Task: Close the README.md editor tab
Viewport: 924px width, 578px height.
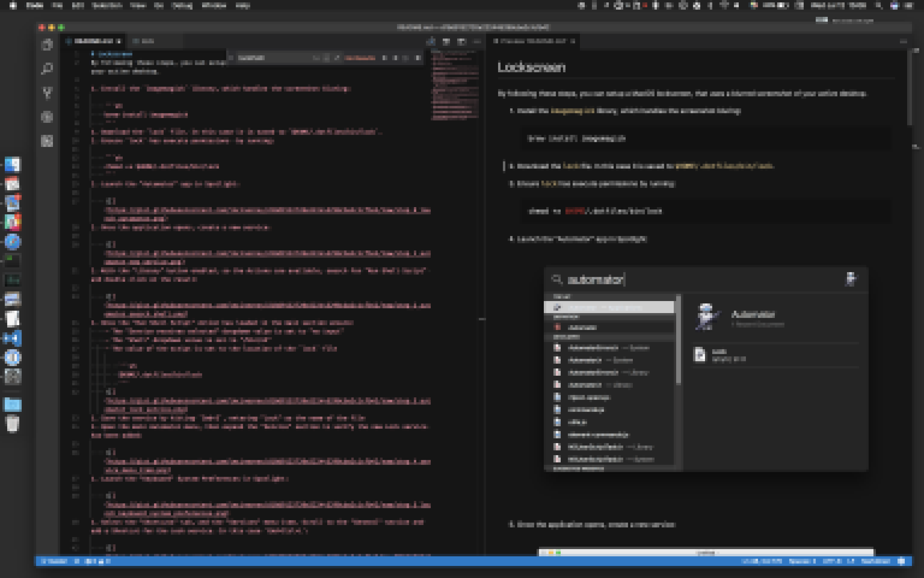Action: click(x=119, y=41)
